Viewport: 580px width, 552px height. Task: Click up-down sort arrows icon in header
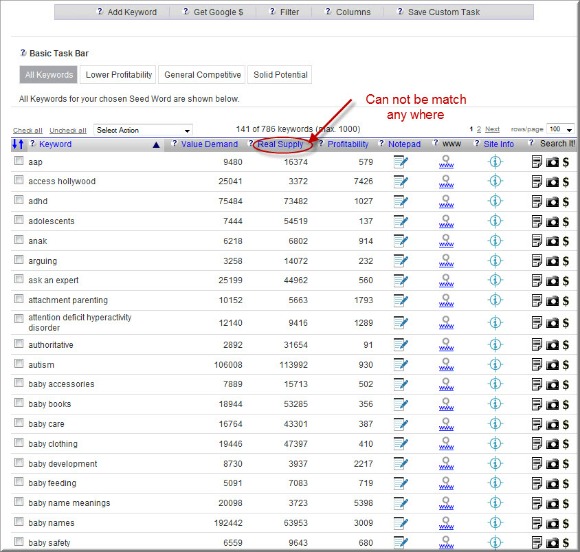click(x=18, y=144)
